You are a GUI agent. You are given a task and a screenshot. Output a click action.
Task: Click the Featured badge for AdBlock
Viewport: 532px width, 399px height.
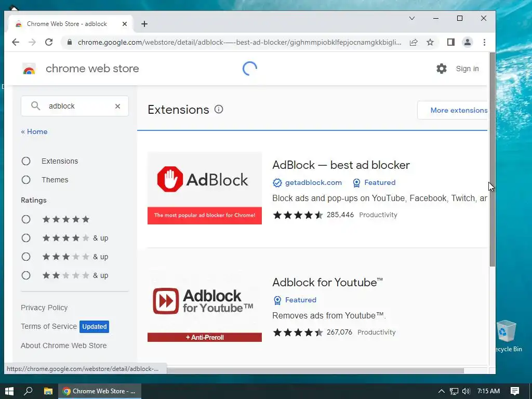click(x=374, y=182)
